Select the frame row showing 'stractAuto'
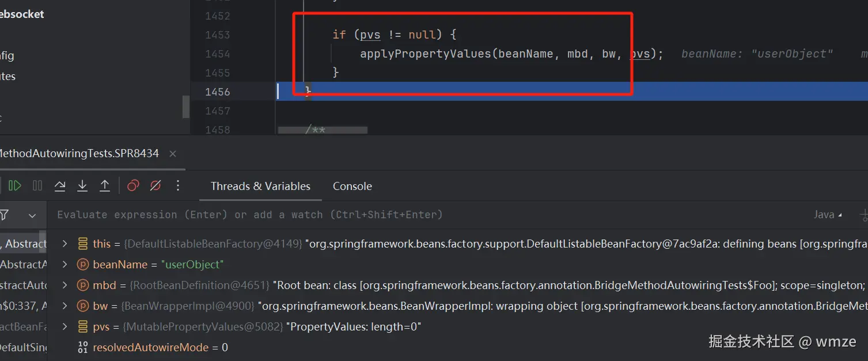The height and width of the screenshot is (361, 868). [24, 285]
